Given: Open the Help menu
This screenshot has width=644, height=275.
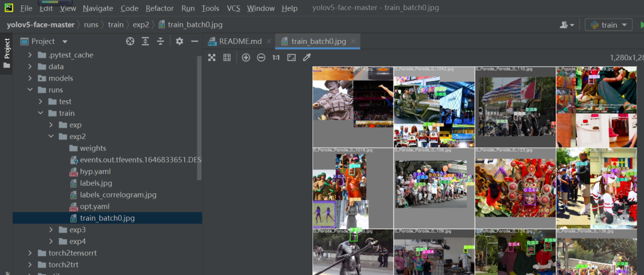Looking at the screenshot, I should [290, 8].
